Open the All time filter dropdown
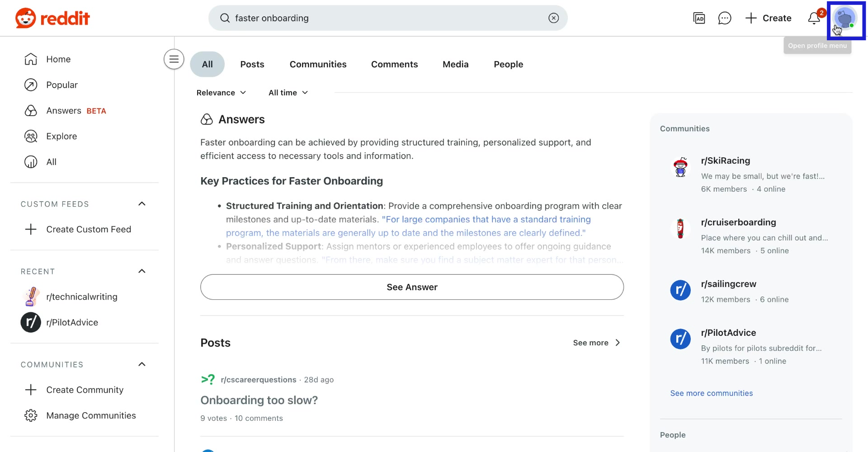Image resolution: width=868 pixels, height=452 pixels. 288,93
